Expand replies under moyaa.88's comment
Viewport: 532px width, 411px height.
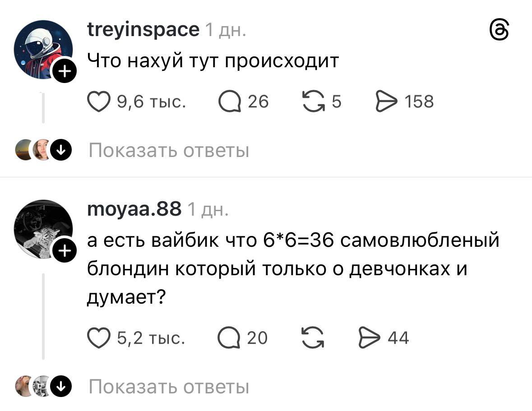point(169,387)
